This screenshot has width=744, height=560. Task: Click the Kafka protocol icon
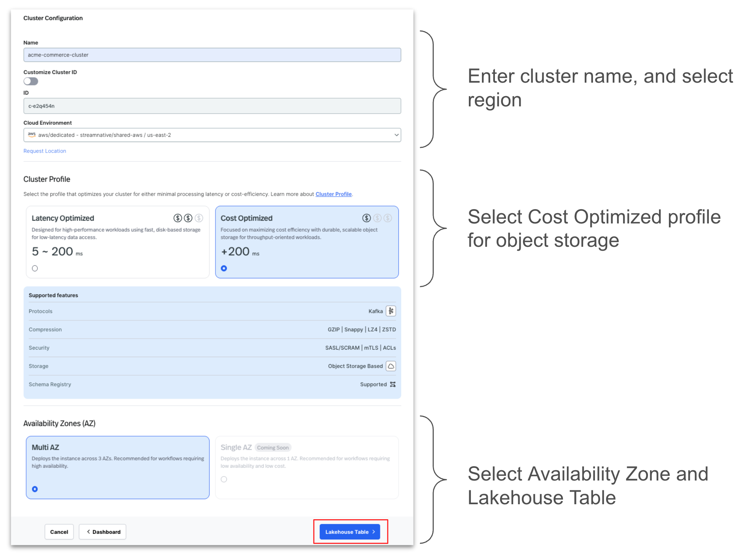[391, 311]
